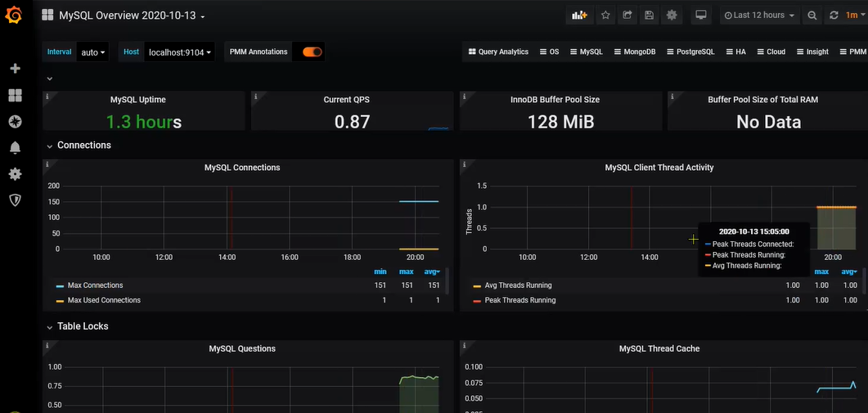Screen dimensions: 868x413
Task: Open the Explore compass icon in sidebar
Action: coord(15,122)
